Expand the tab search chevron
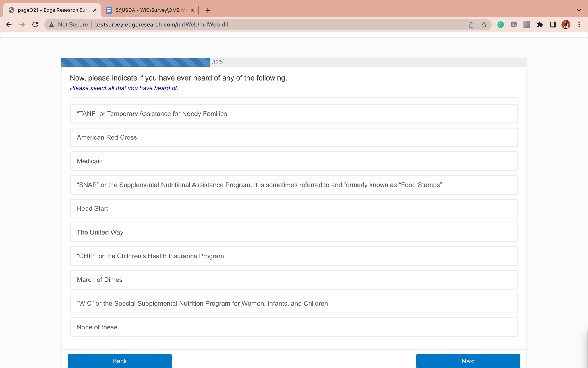Viewport: 588px width, 368px height. click(x=579, y=10)
